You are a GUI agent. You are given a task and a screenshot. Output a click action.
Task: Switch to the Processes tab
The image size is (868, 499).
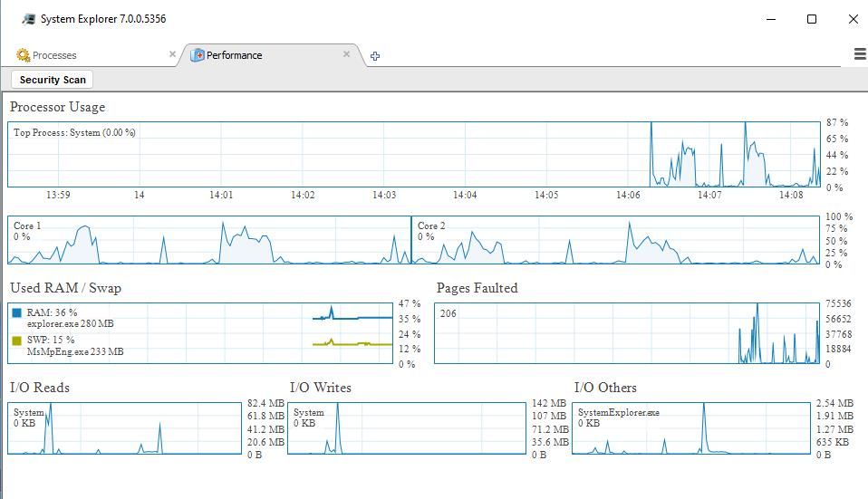54,55
